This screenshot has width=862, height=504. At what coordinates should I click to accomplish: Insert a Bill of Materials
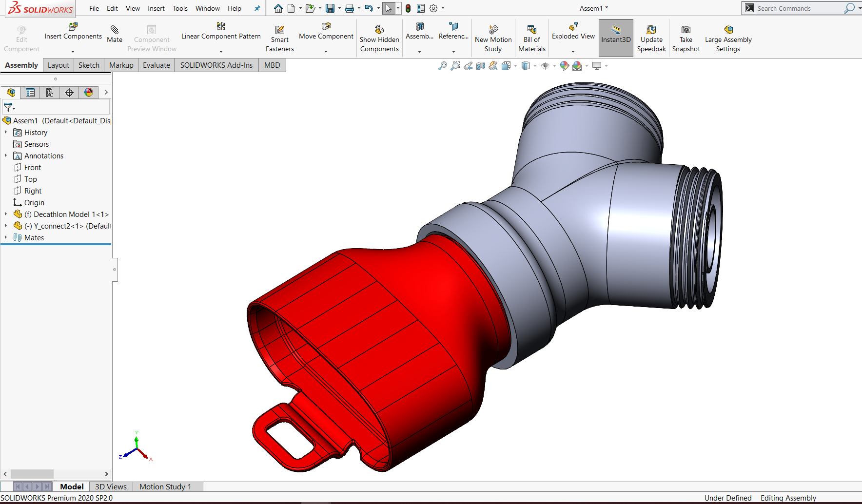click(x=532, y=39)
